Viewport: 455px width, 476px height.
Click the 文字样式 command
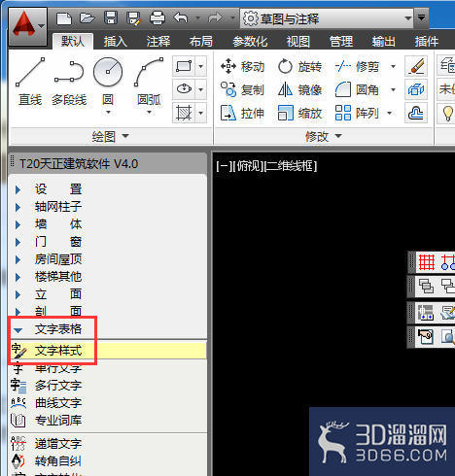click(108, 351)
